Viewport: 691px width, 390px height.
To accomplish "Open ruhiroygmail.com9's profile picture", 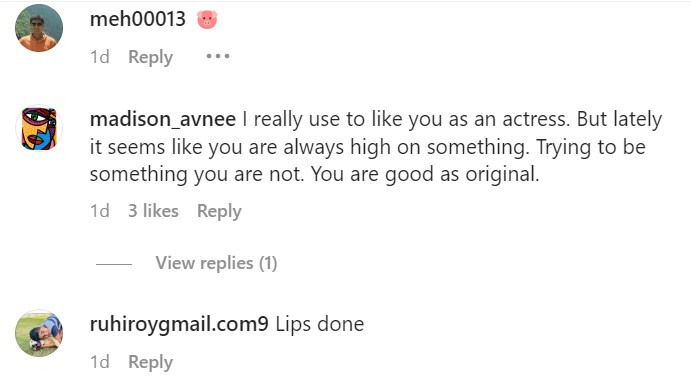I will pyautogui.click(x=39, y=333).
